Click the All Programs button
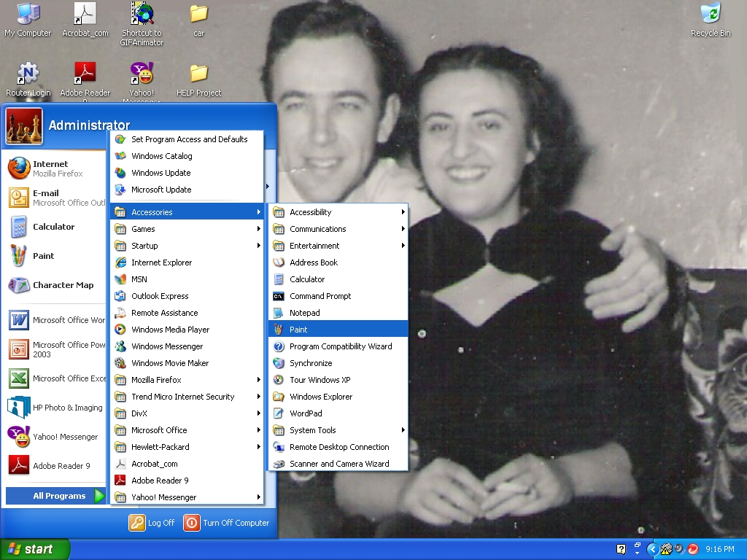This screenshot has height=560, width=747. pyautogui.click(x=55, y=496)
